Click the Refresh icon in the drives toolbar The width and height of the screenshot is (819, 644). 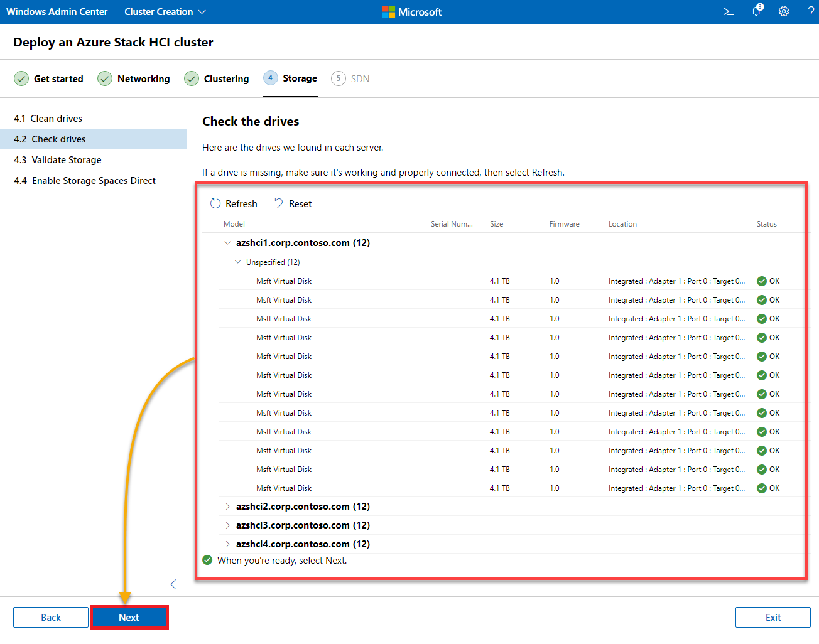click(x=215, y=203)
